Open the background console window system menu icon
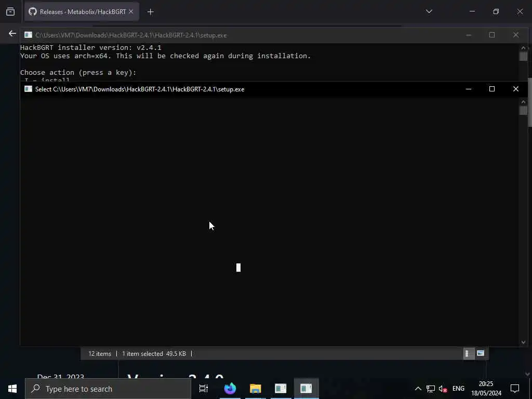This screenshot has width=532, height=399. pos(29,35)
